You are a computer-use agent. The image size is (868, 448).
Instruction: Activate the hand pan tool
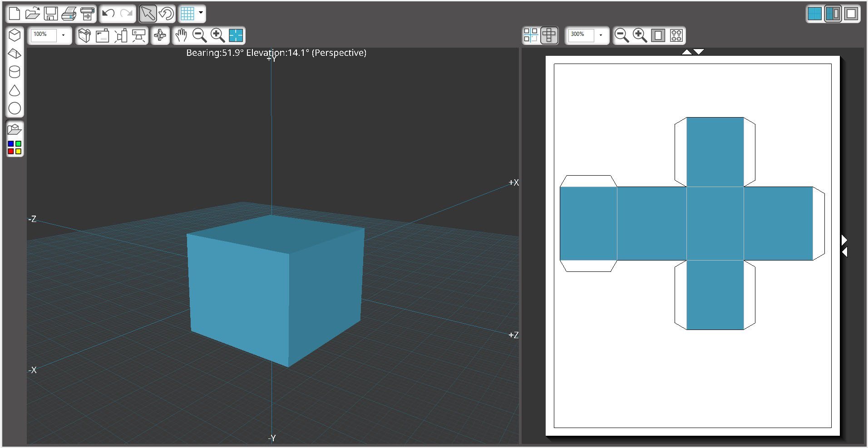[x=181, y=35]
